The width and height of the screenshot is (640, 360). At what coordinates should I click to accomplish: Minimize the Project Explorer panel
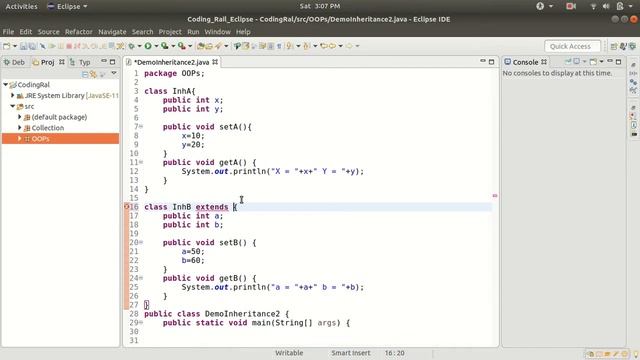(104, 61)
